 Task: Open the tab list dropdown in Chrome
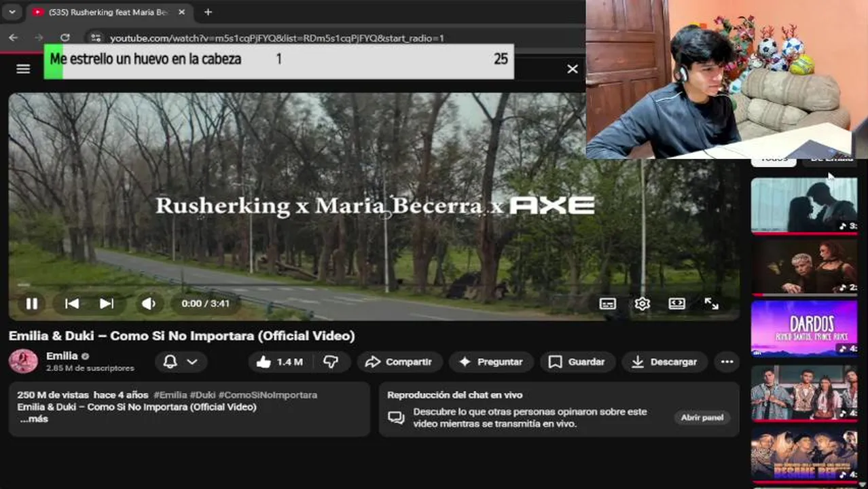click(x=12, y=12)
